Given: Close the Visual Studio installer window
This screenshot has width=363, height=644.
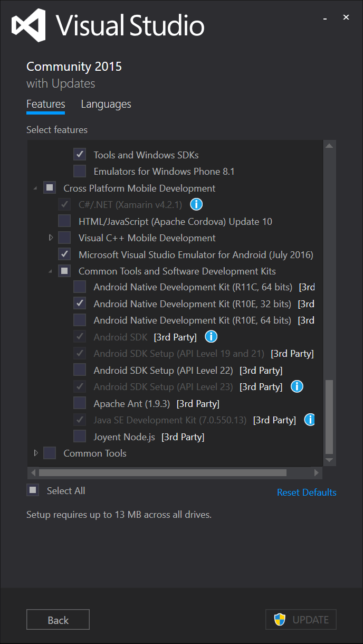Looking at the screenshot, I should (346, 17).
